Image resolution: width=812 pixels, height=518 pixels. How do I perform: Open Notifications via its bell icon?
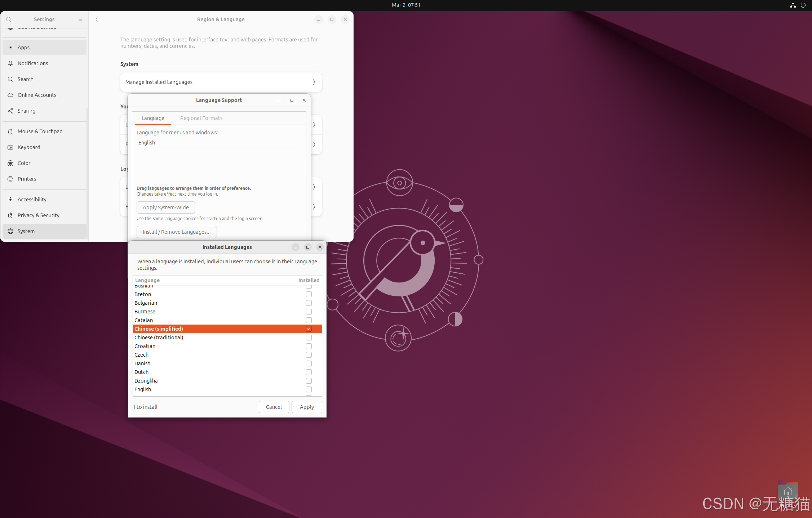pyautogui.click(x=10, y=63)
